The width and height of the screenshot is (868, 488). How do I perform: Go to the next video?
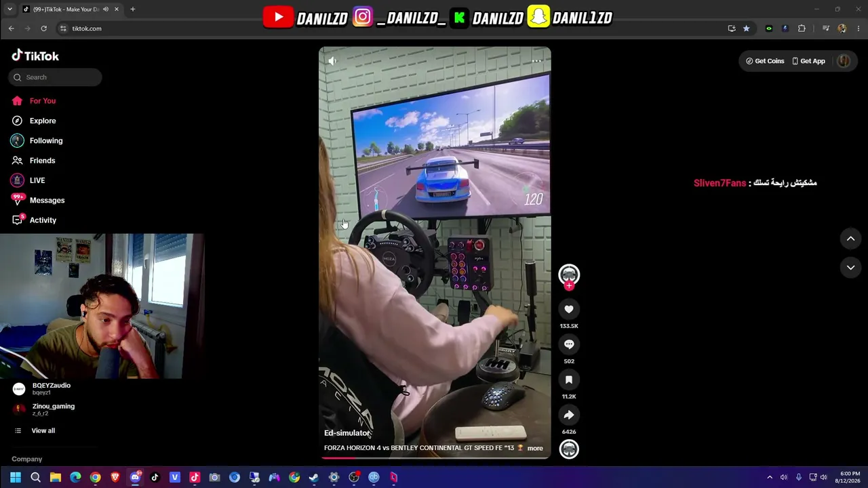tap(850, 268)
